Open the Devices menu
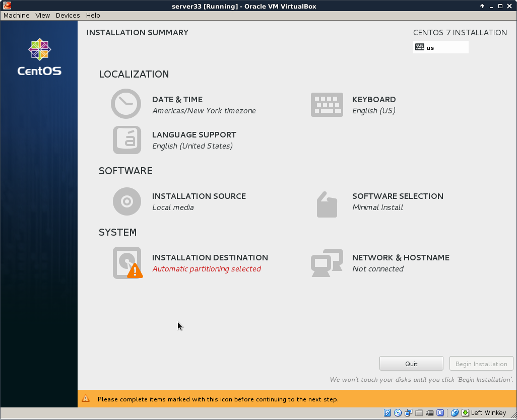Viewport: 517px width, 420px height. pyautogui.click(x=68, y=16)
